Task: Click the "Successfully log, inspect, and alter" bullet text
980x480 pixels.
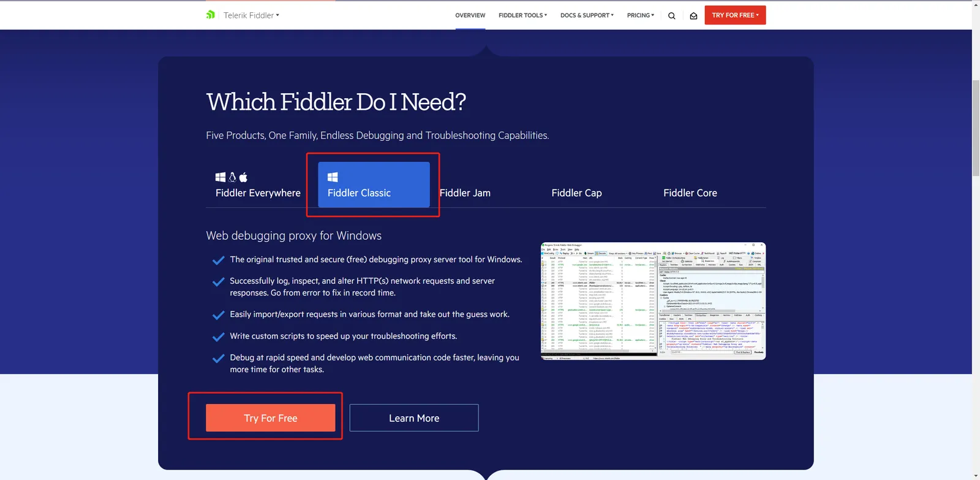Action: pos(363,287)
